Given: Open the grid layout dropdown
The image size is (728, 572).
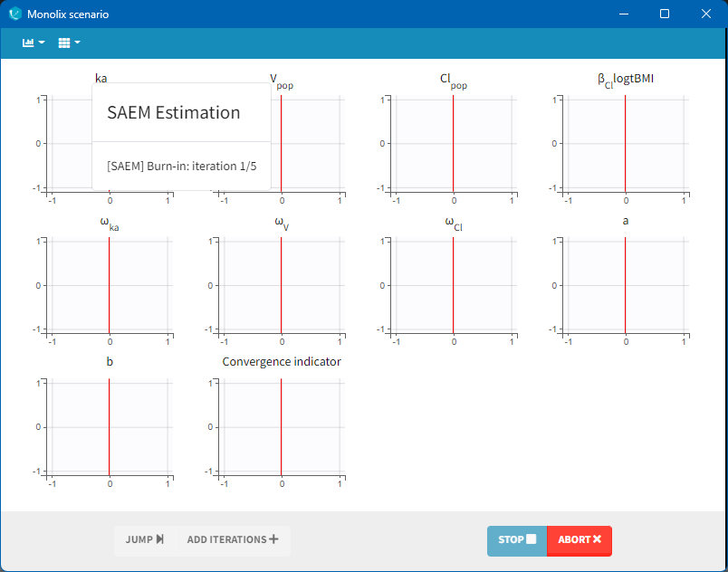Looking at the screenshot, I should (69, 43).
